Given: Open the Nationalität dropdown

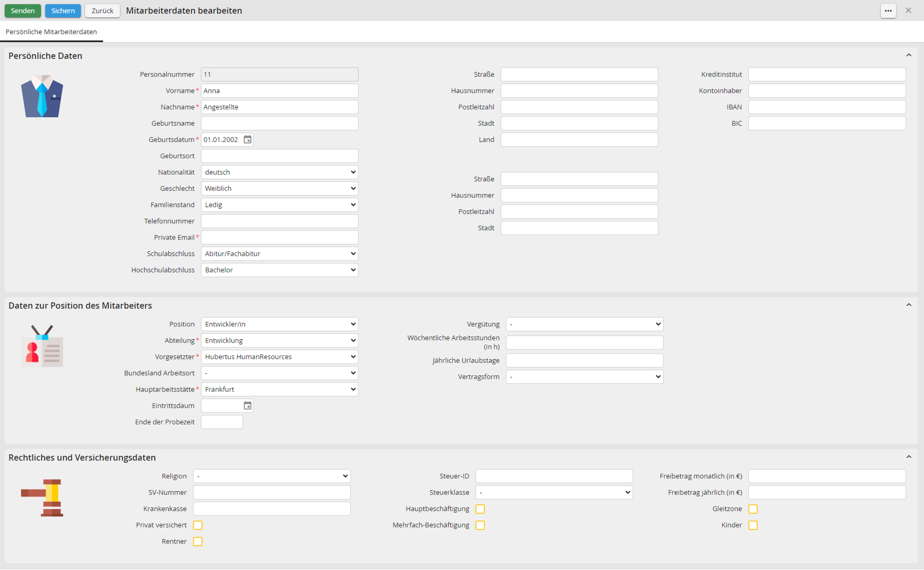Looking at the screenshot, I should [x=279, y=172].
